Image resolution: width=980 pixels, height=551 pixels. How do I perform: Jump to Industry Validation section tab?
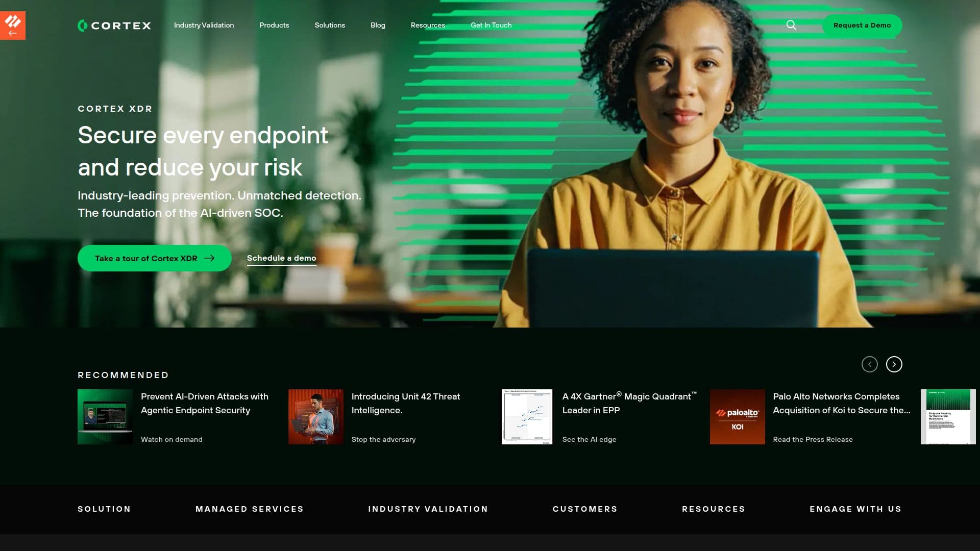click(428, 509)
